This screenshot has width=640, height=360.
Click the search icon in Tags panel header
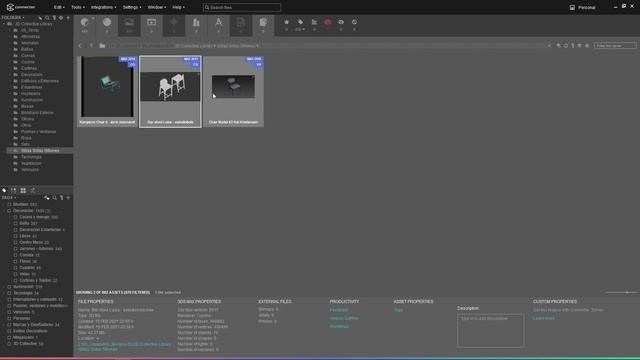pos(55,198)
